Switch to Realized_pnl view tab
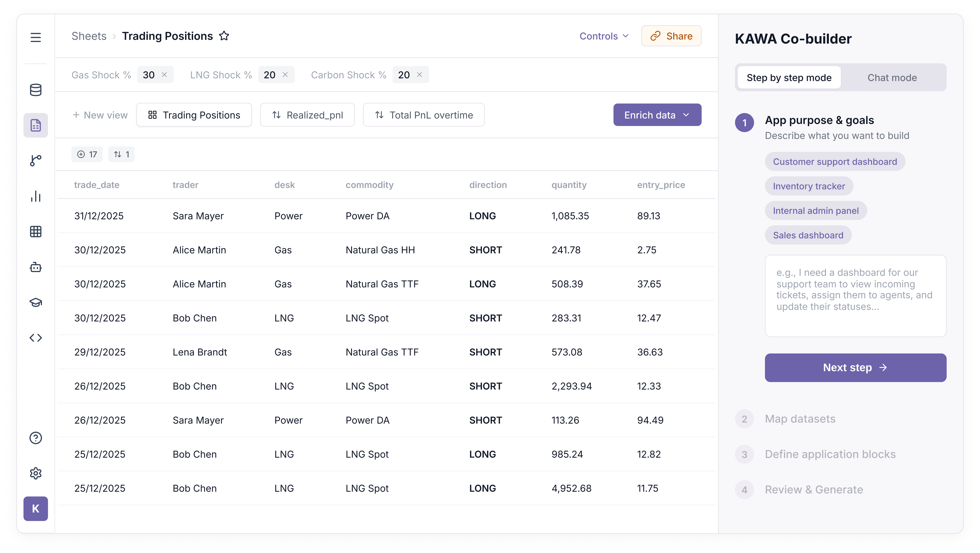The width and height of the screenshot is (980, 553). point(307,115)
